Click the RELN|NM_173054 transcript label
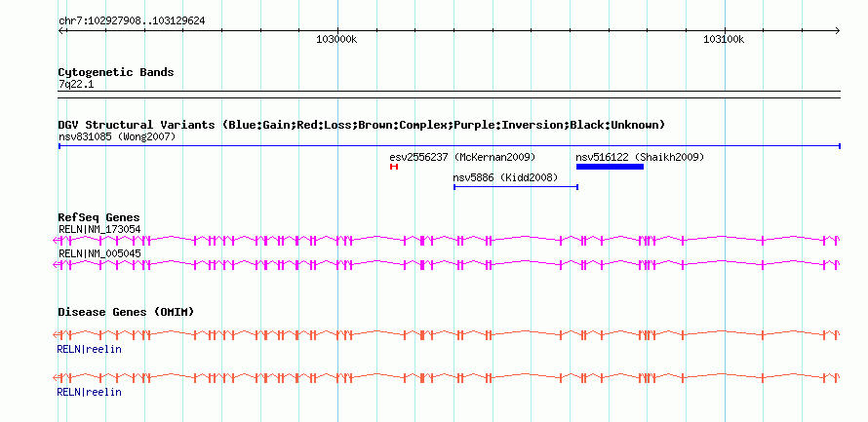The image size is (868, 422). click(x=99, y=229)
